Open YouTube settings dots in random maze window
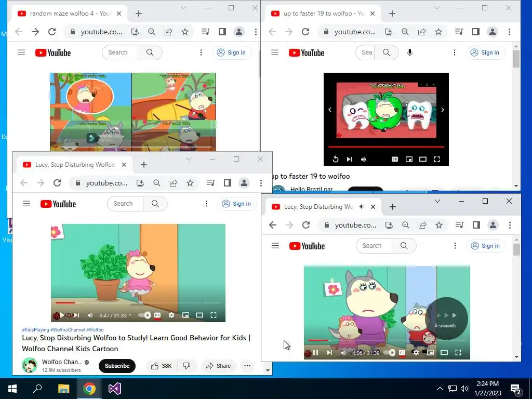 coord(201,52)
